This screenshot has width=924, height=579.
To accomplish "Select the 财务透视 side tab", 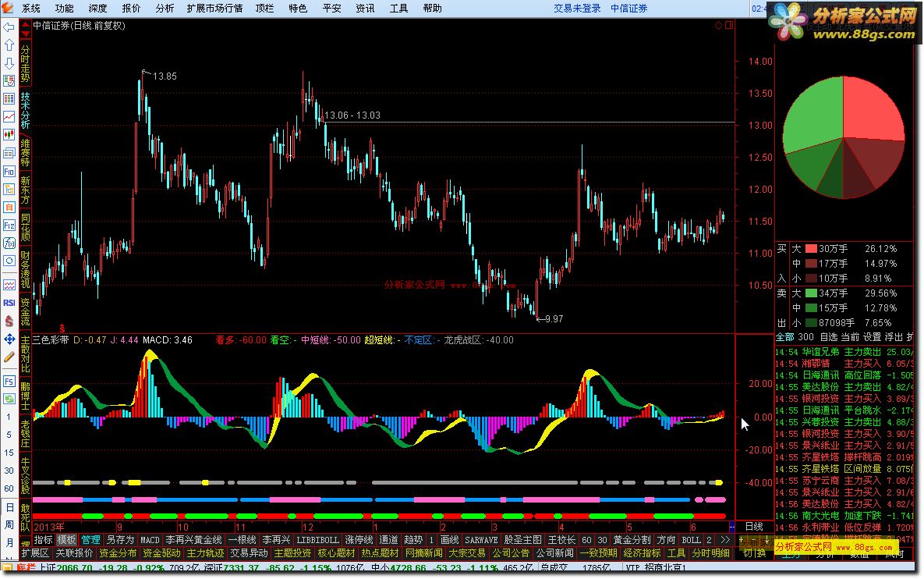I will 25,269.
